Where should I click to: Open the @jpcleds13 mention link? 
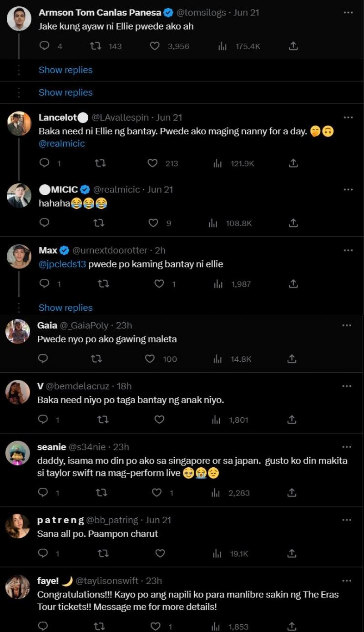(62, 264)
